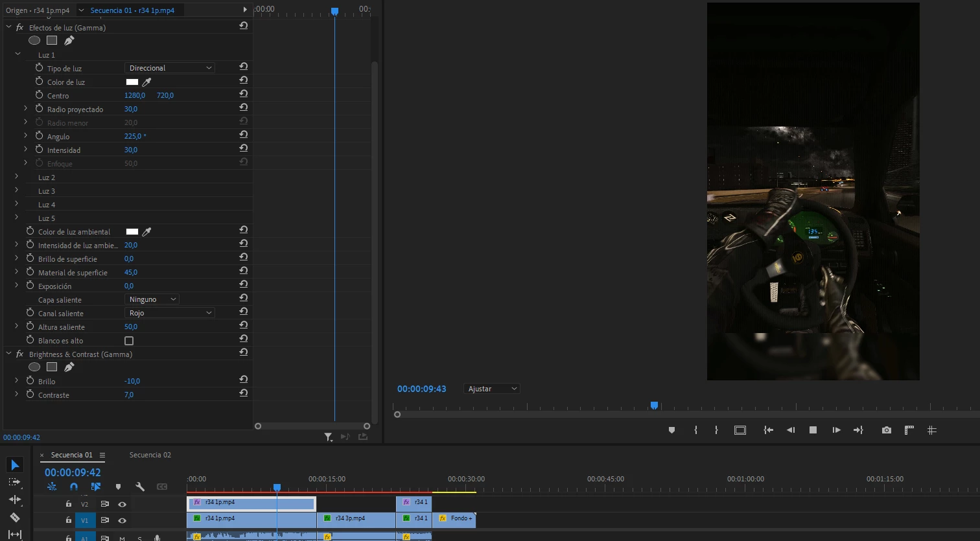Open Tipo de luz dropdown

169,68
